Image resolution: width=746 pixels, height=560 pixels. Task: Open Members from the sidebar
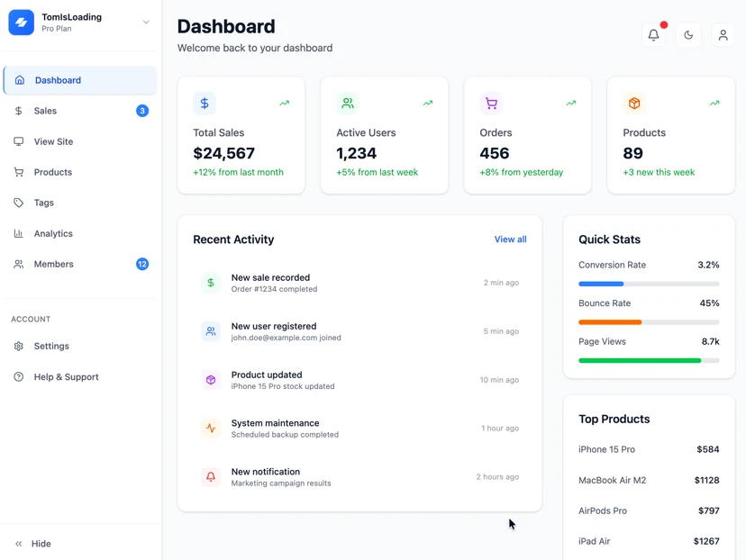click(x=80, y=265)
